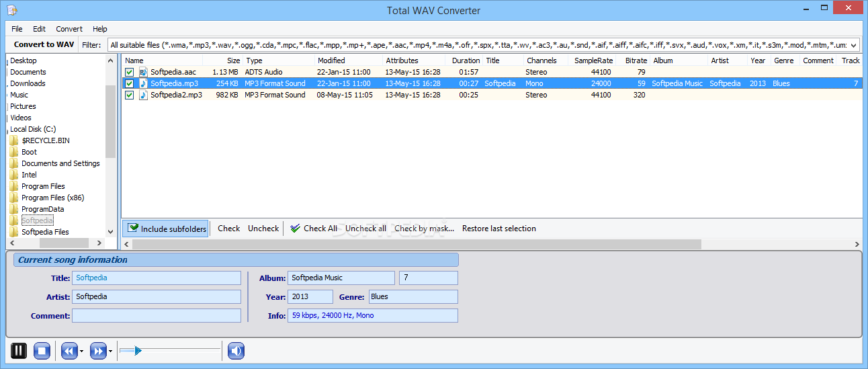Open the File menu
The image size is (868, 369).
(x=17, y=29)
